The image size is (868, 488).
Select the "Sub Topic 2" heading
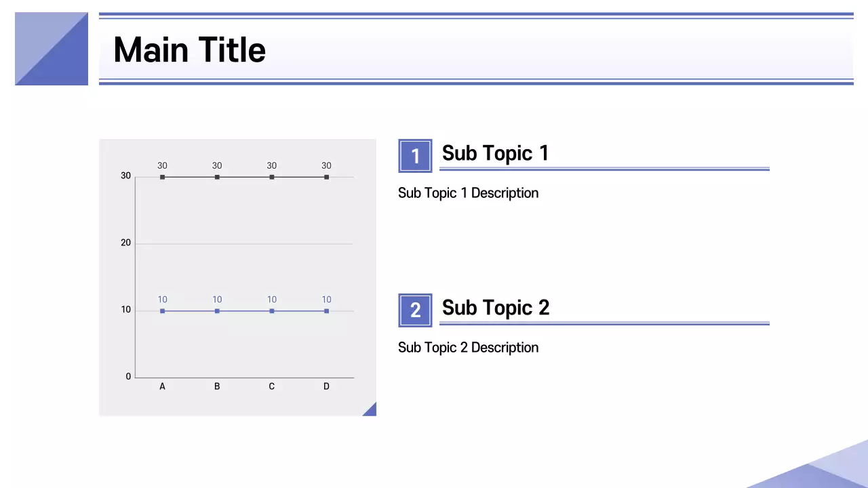pyautogui.click(x=495, y=308)
